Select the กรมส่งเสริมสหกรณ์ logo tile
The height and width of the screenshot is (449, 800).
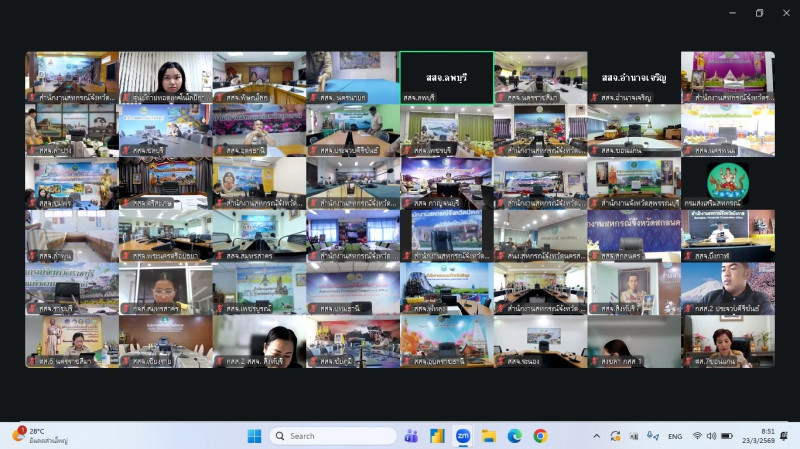tap(727, 181)
